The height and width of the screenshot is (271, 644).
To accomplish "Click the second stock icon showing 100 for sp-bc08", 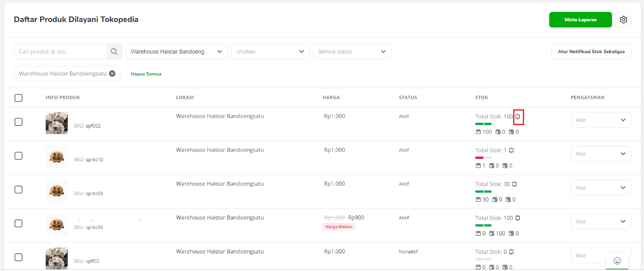I will (x=491, y=233).
